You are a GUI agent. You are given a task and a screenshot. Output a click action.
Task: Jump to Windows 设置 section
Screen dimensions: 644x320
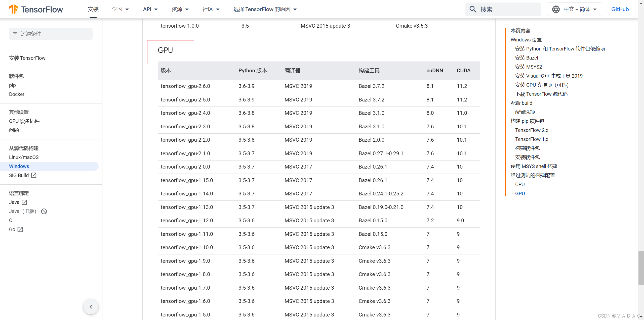coord(526,40)
